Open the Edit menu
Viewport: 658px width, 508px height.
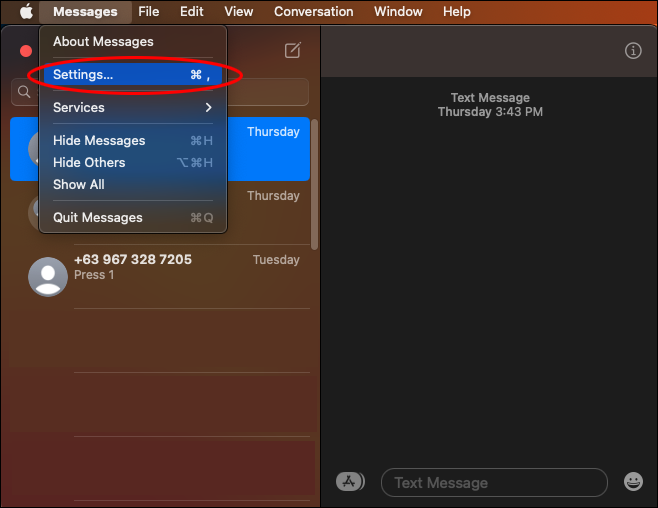[192, 11]
